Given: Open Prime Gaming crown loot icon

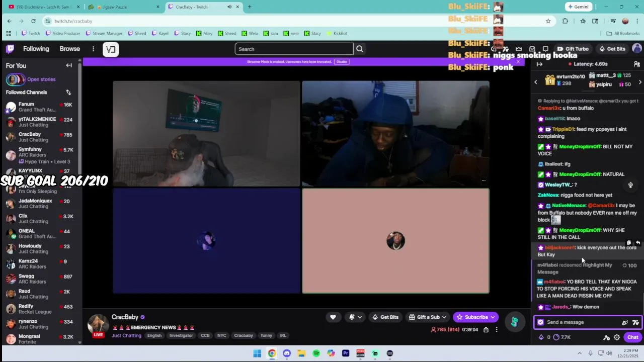Looking at the screenshot, I should 519,49.
